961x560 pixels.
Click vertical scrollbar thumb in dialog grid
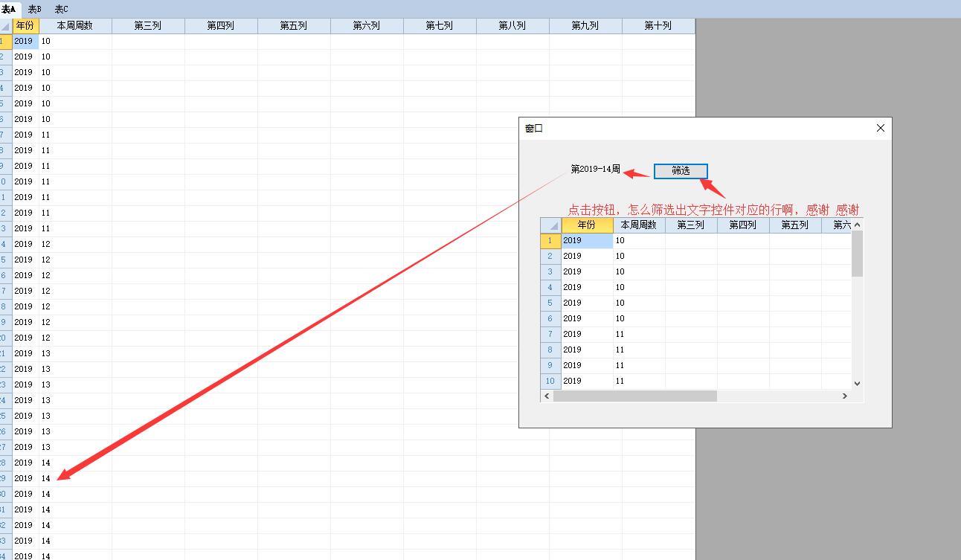coord(857,254)
